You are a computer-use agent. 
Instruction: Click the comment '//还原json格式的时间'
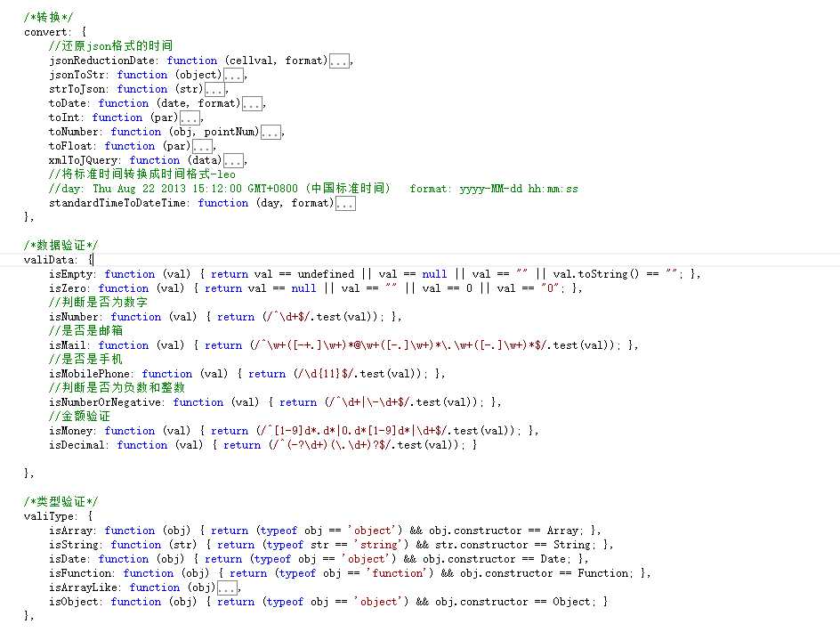tap(111, 46)
